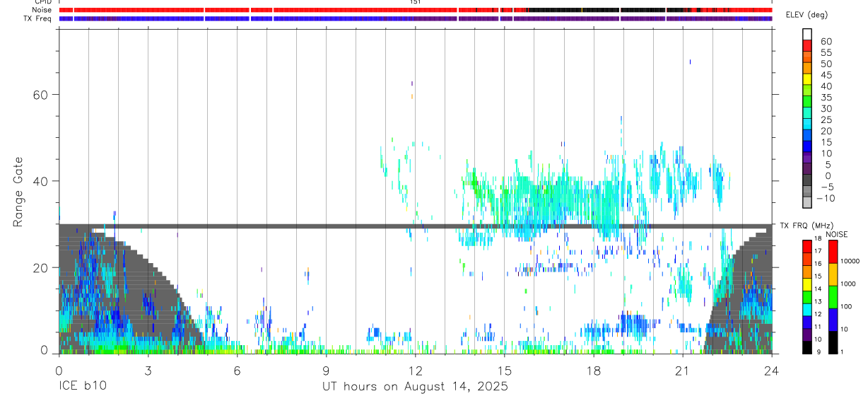Select the yellow swatch in the ELEV colorbar
The height and width of the screenshot is (401, 868).
807,79
